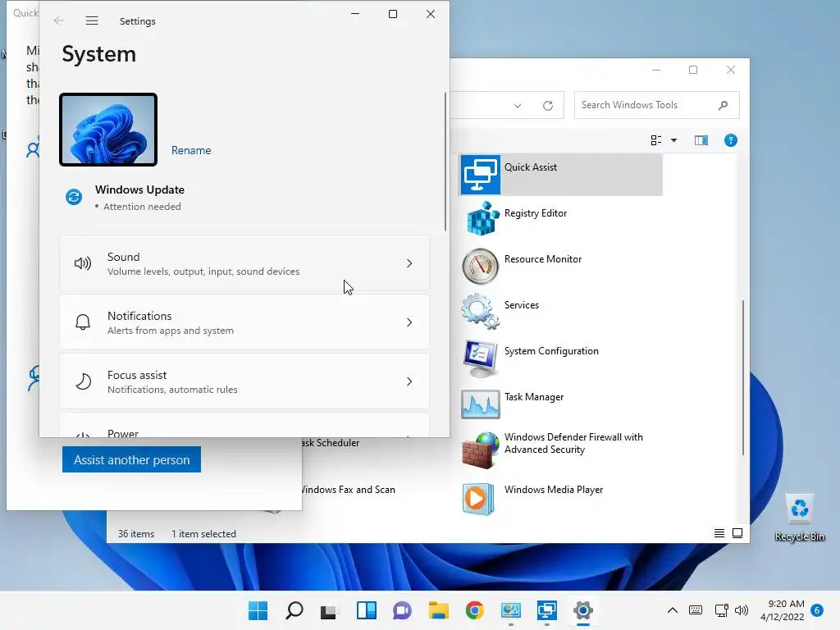Viewport: 840px width, 630px height.
Task: Open the address bar history dropdown
Action: coord(518,106)
